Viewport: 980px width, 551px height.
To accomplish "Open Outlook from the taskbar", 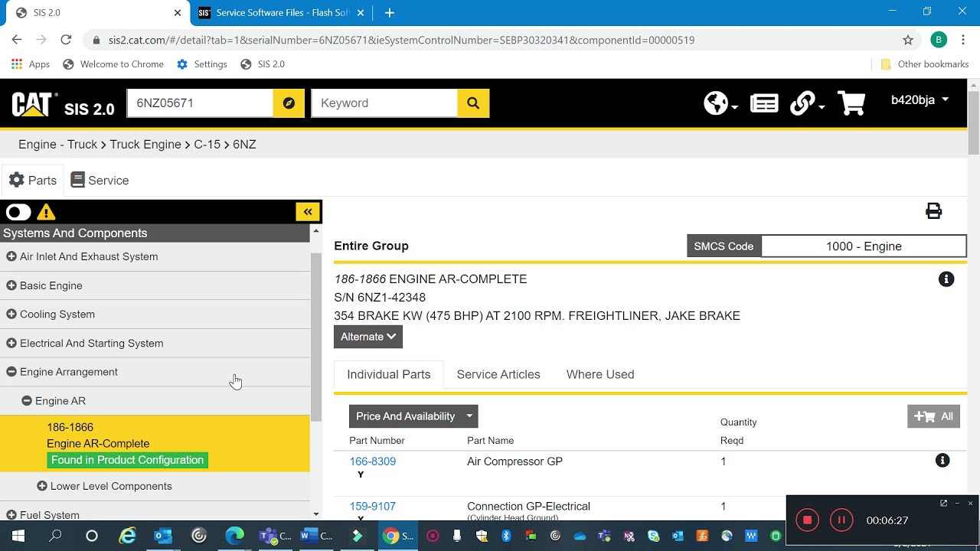I will (x=163, y=536).
